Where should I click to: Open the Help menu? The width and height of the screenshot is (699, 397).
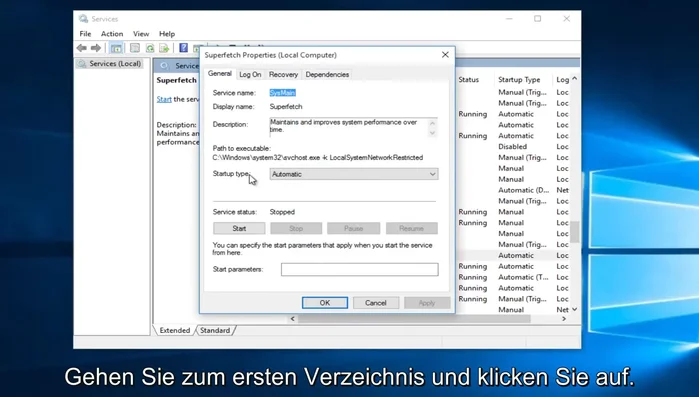click(x=167, y=34)
